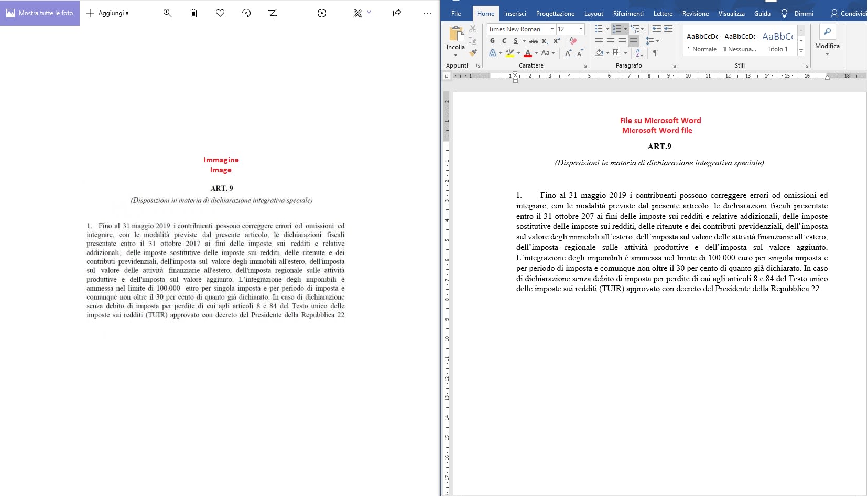
Task: Open the crop tool in Photos
Action: (x=273, y=13)
